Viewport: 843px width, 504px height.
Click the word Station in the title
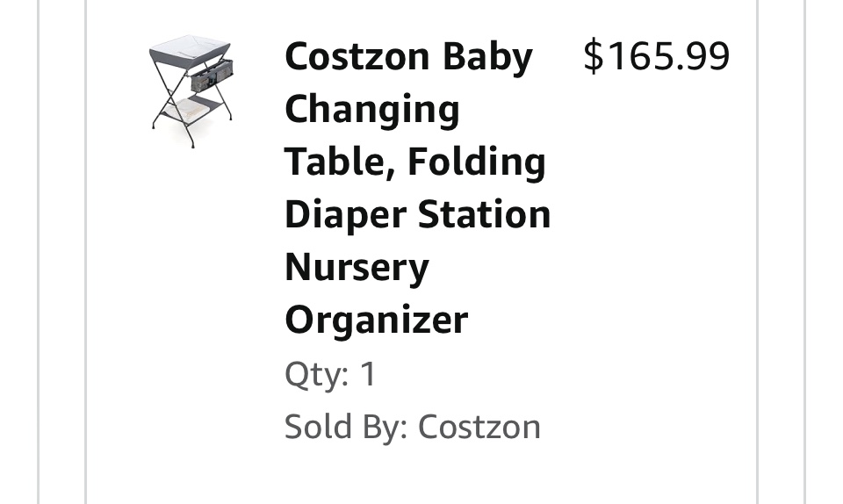click(x=485, y=214)
